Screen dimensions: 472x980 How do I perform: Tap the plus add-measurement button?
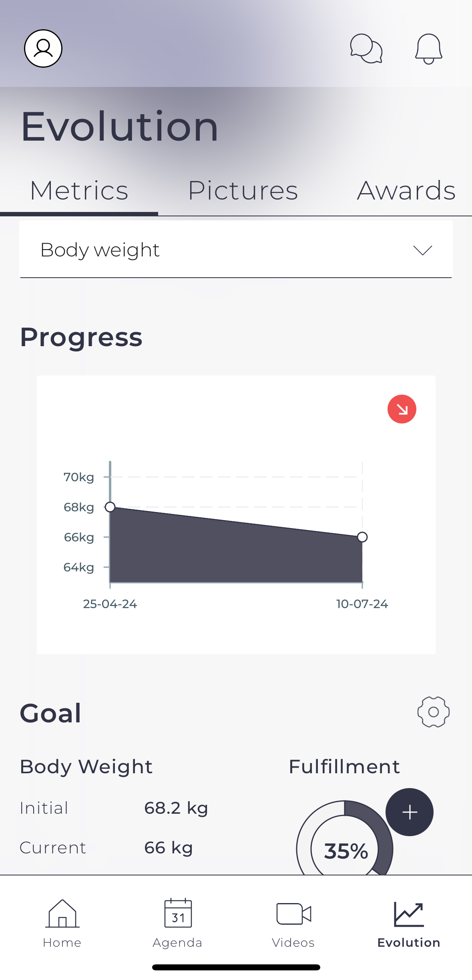coord(409,812)
